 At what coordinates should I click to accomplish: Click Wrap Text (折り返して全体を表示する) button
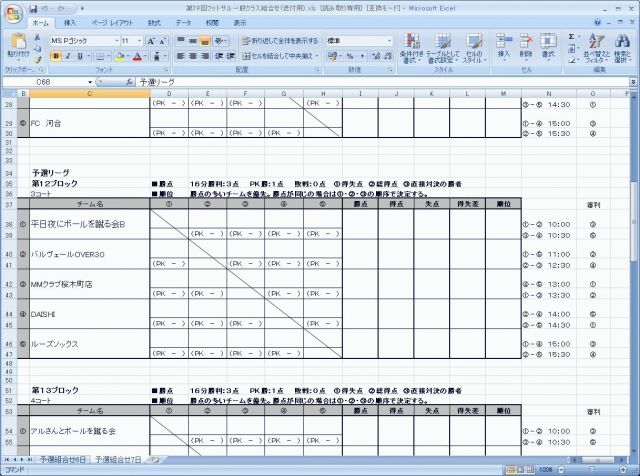[279, 41]
